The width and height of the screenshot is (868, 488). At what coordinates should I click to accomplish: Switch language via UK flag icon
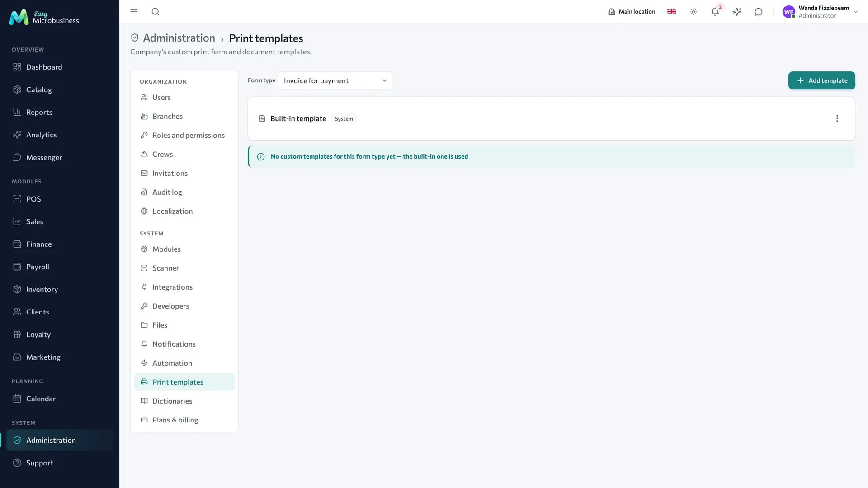(672, 12)
